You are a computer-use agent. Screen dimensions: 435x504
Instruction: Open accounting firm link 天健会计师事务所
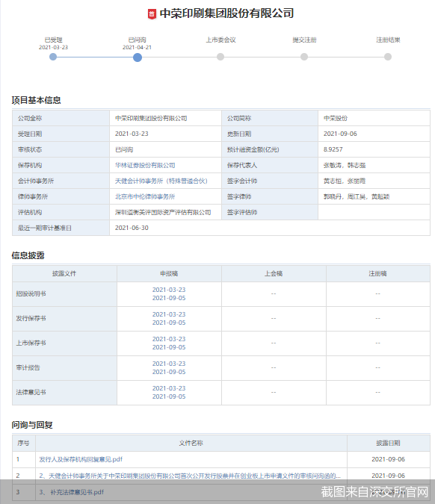(x=161, y=181)
